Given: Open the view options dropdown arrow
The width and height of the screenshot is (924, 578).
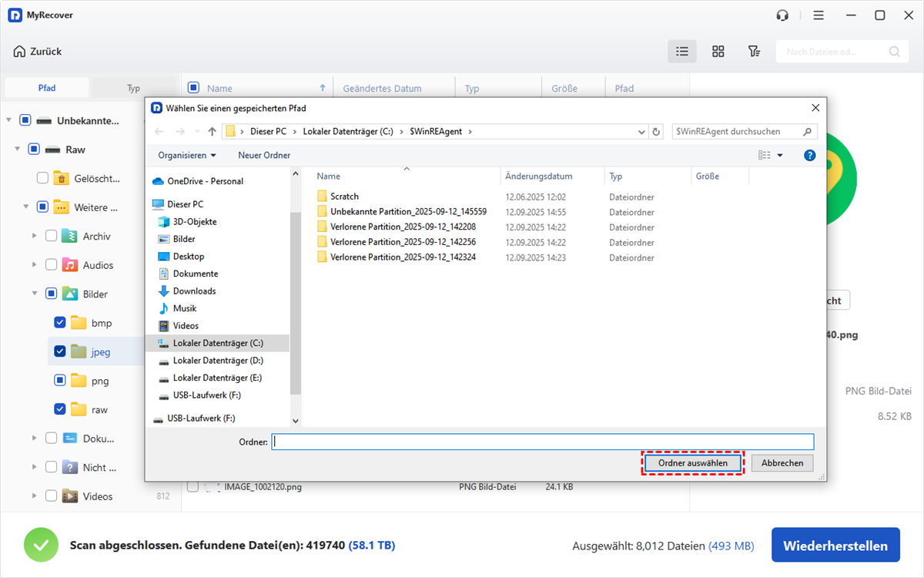Looking at the screenshot, I should pos(780,155).
